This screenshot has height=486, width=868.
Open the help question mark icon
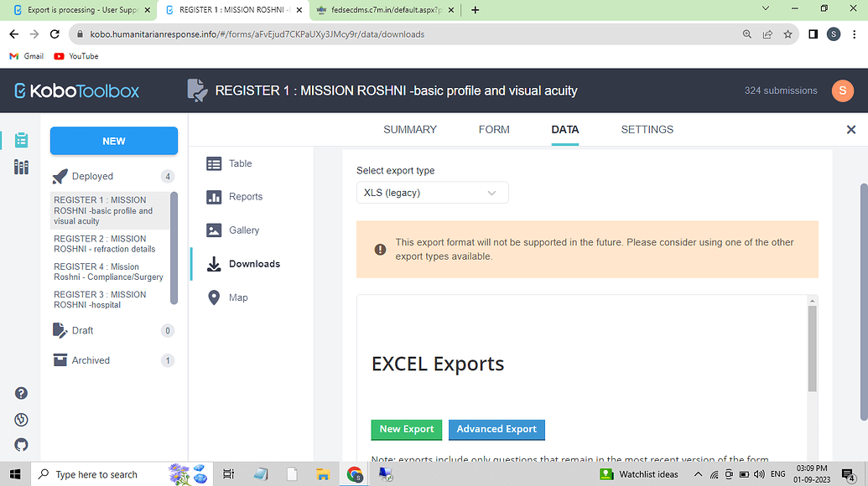click(x=21, y=392)
